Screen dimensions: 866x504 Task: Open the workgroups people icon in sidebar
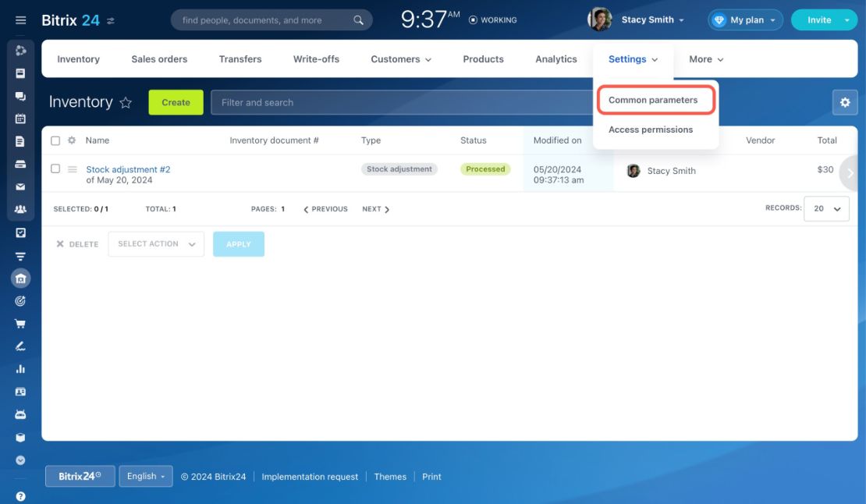20,210
